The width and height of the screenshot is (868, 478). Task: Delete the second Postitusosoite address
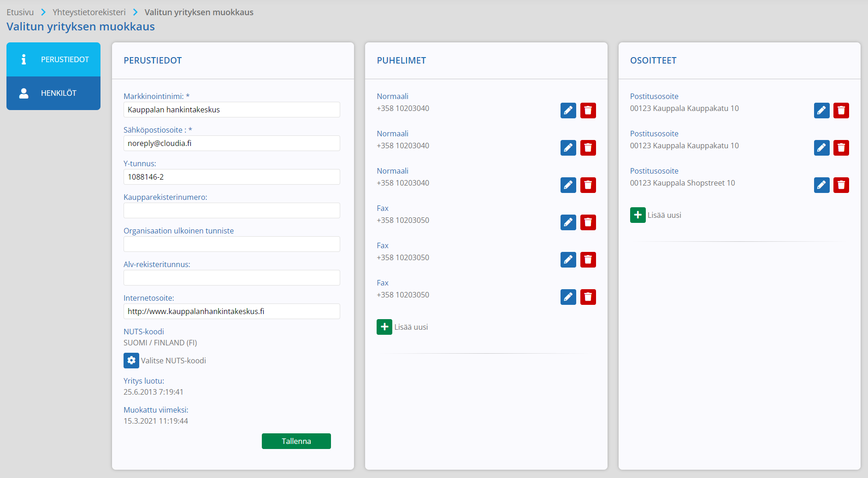click(x=841, y=148)
